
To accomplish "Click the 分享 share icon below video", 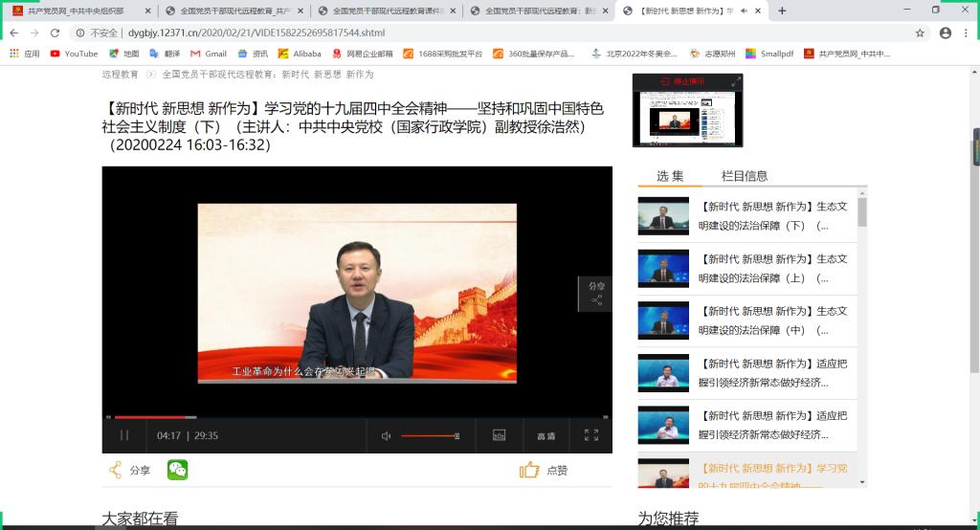I will (116, 470).
